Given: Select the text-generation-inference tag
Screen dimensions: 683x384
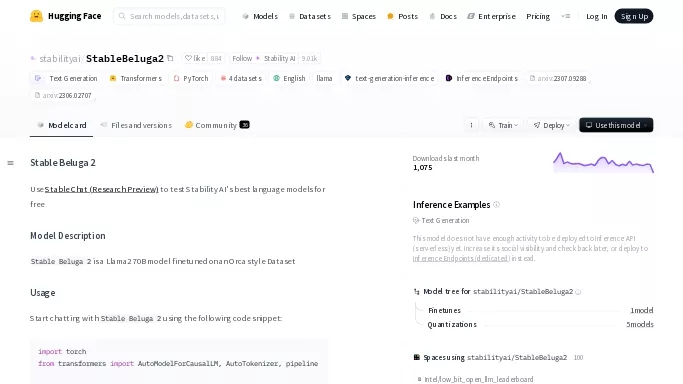Looking at the screenshot, I should pyautogui.click(x=389, y=78).
